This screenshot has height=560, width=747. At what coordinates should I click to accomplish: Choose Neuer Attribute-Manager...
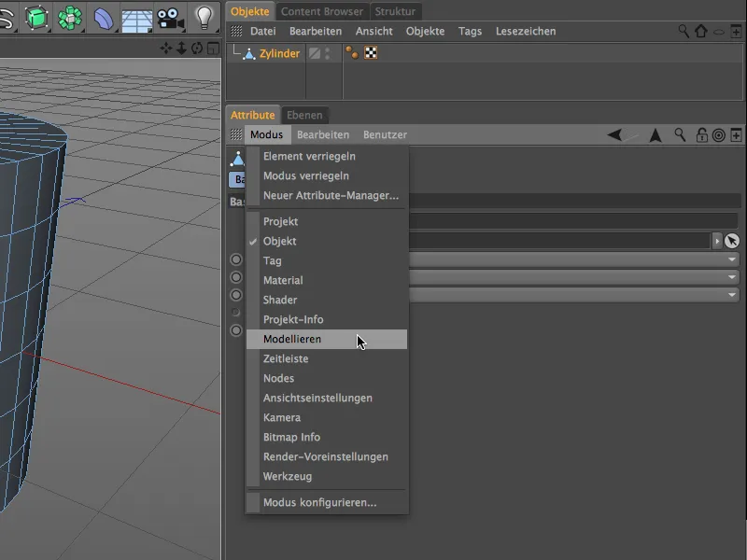pos(327,195)
